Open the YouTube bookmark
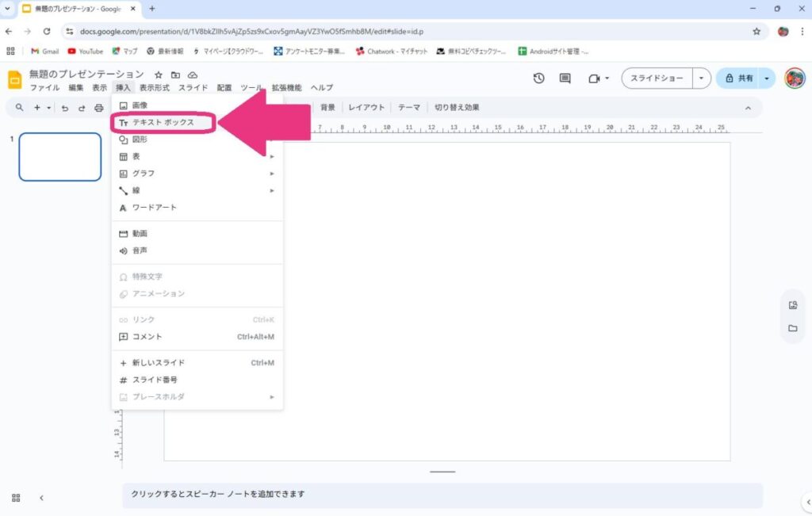This screenshot has height=516, width=812. tap(86, 52)
